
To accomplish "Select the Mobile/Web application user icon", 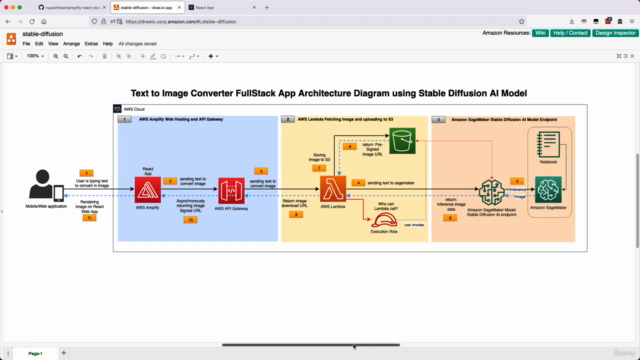I will (46, 186).
